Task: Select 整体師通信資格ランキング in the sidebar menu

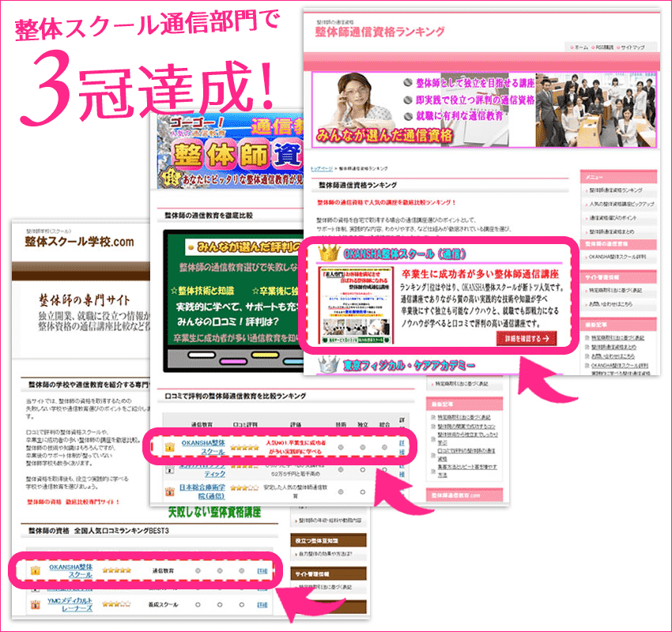Action: click(615, 190)
